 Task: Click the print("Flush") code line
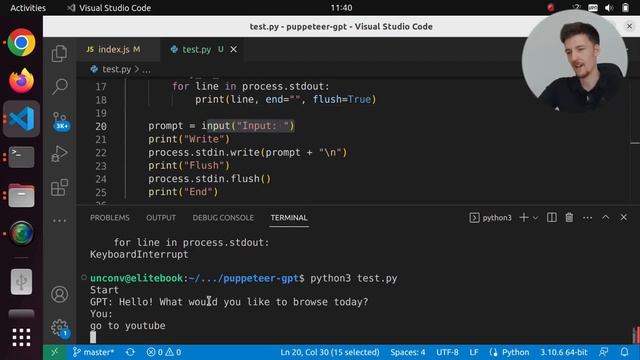click(x=189, y=166)
